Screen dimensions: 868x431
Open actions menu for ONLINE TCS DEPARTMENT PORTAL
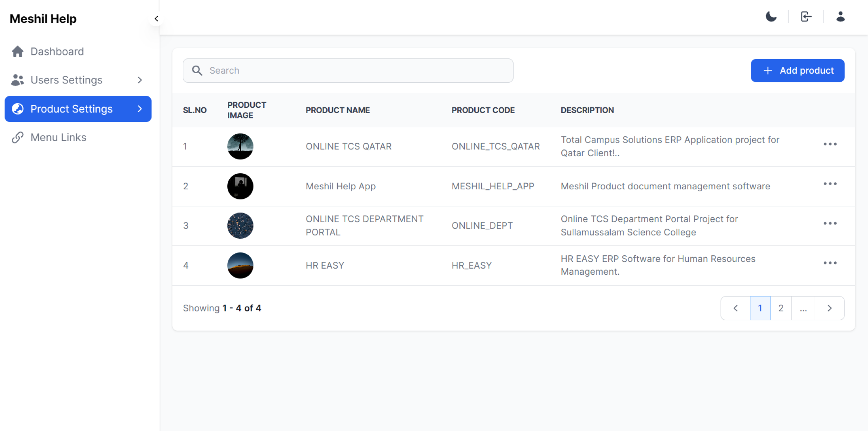830,223
